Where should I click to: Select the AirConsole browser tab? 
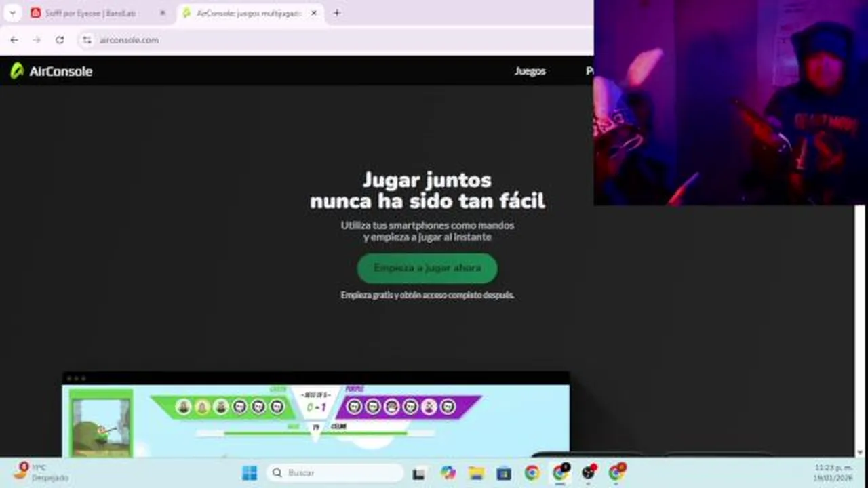[x=250, y=13]
